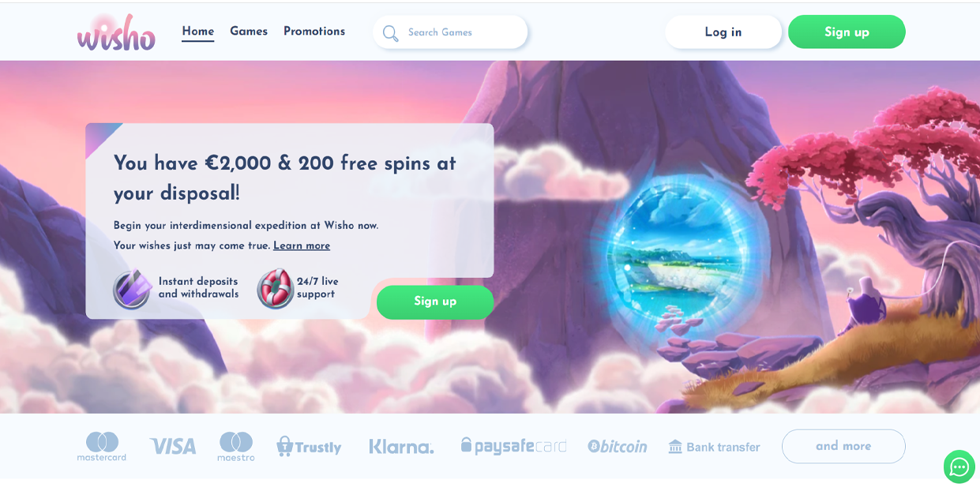
Task: Go to the Promotions page
Action: tap(314, 32)
